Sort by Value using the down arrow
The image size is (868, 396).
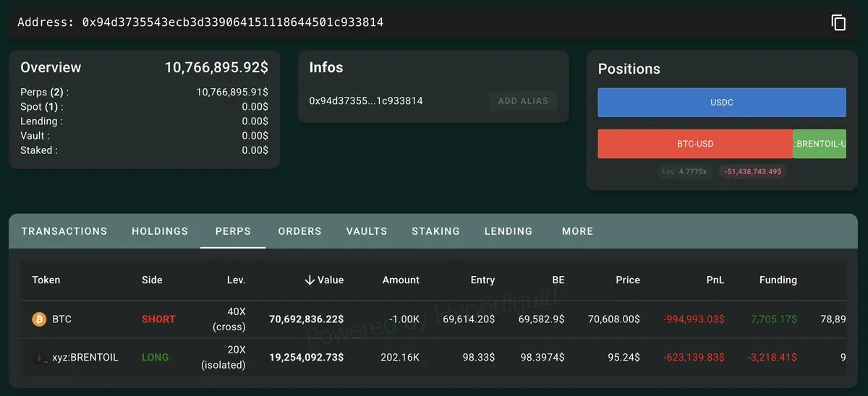coord(310,280)
